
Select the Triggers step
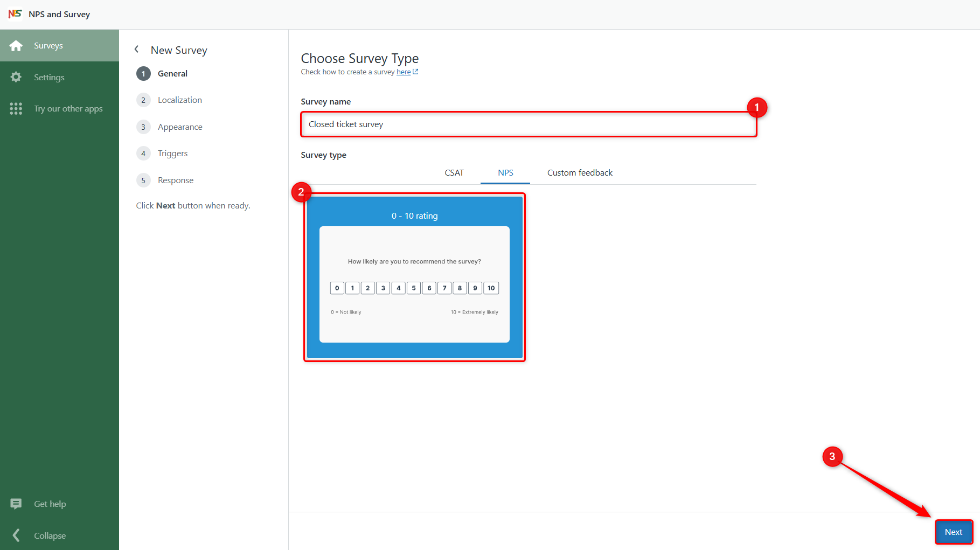coord(172,153)
